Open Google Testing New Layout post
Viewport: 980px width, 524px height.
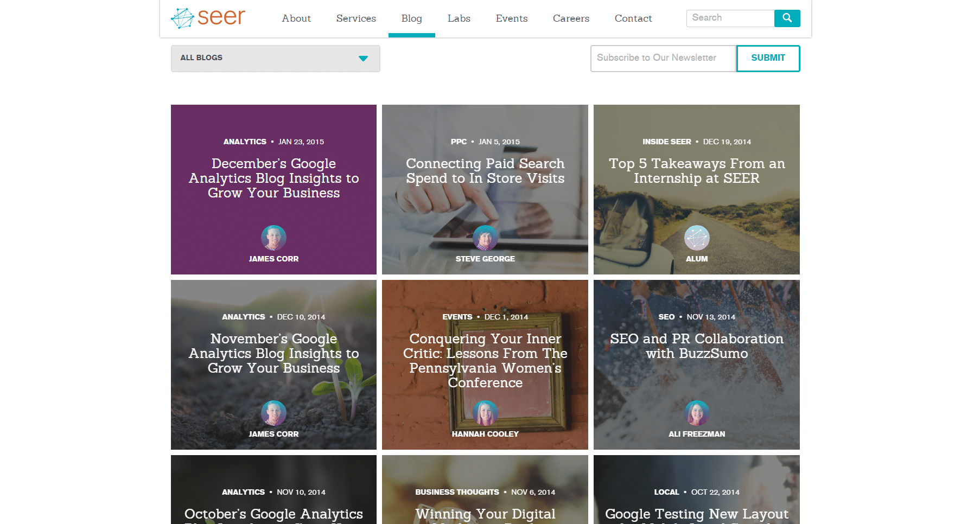(697, 515)
